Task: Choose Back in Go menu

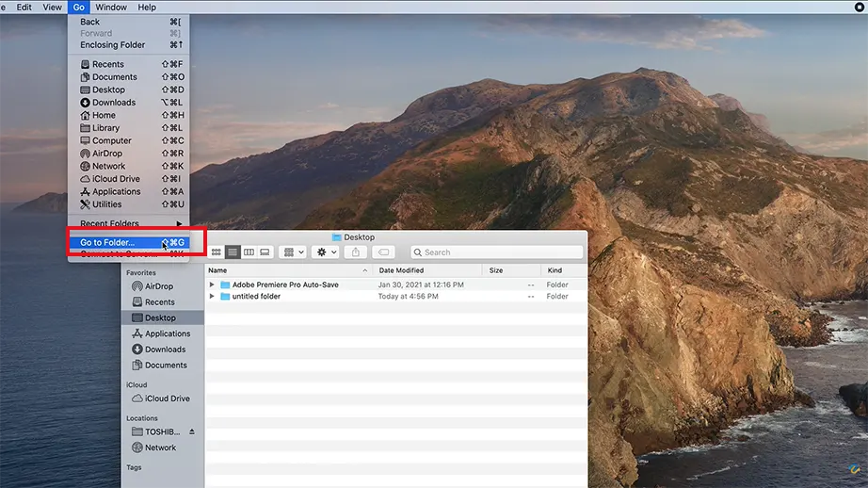Action: point(128,22)
